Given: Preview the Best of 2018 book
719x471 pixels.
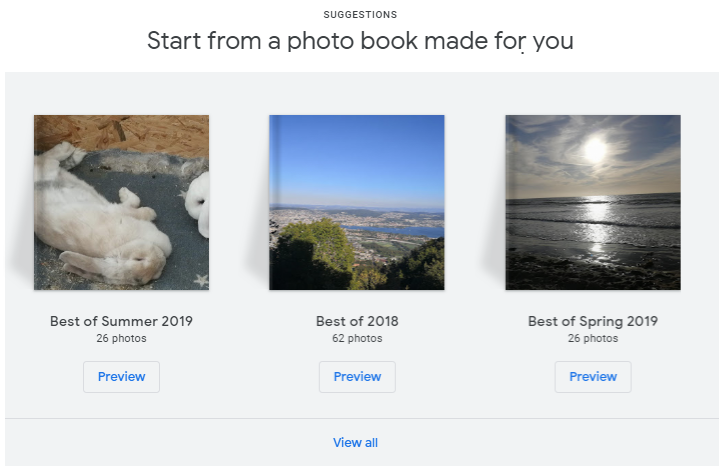Looking at the screenshot, I should tap(357, 377).
